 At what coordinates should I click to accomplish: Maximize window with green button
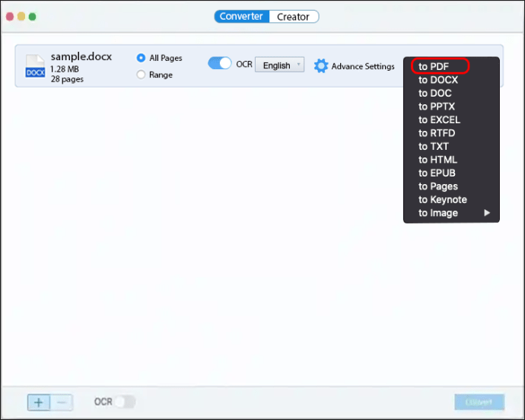tap(33, 17)
